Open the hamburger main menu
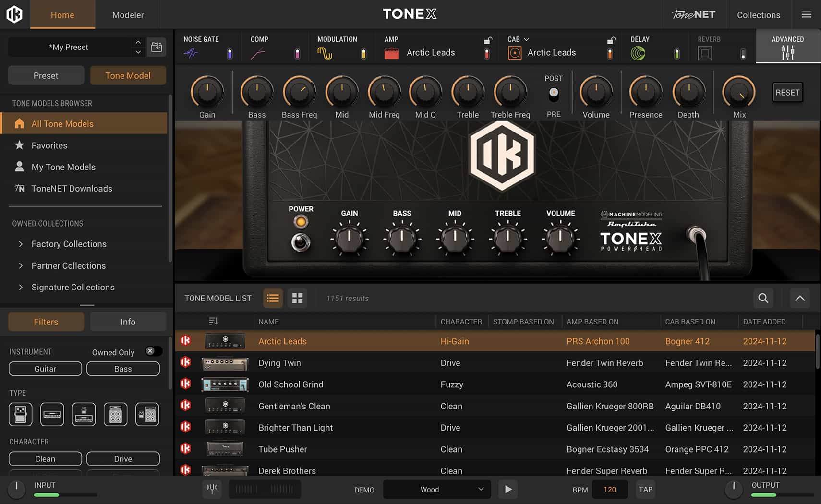Viewport: 821px width, 504px height. (807, 14)
